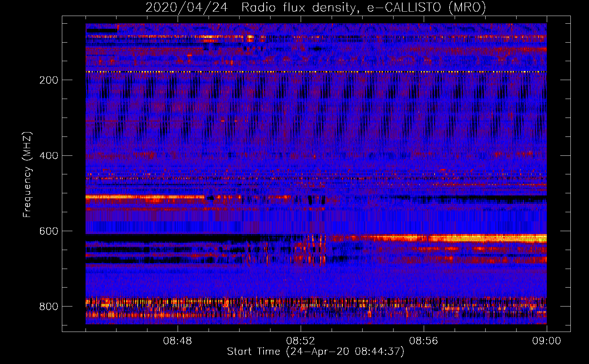589x364 pixels.
Task: Click the plot title mentioning e-CALLISTO (MRO)
Action: pos(316,8)
